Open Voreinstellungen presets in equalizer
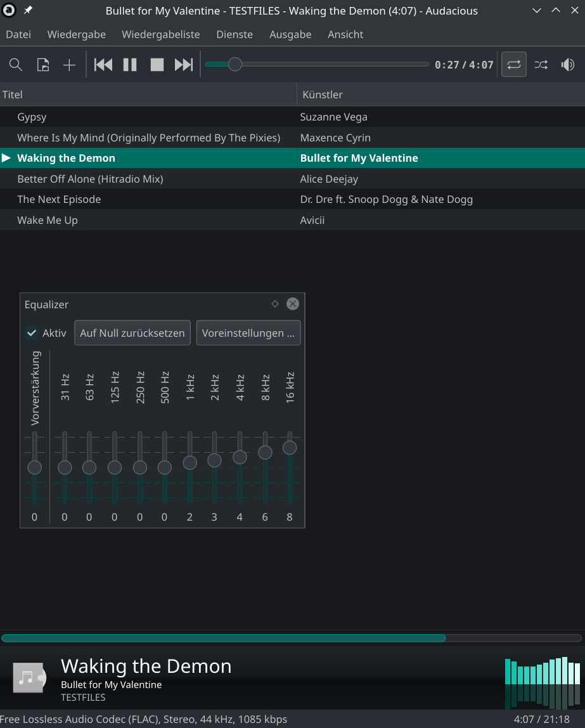Image resolution: width=585 pixels, height=728 pixels. tap(248, 333)
